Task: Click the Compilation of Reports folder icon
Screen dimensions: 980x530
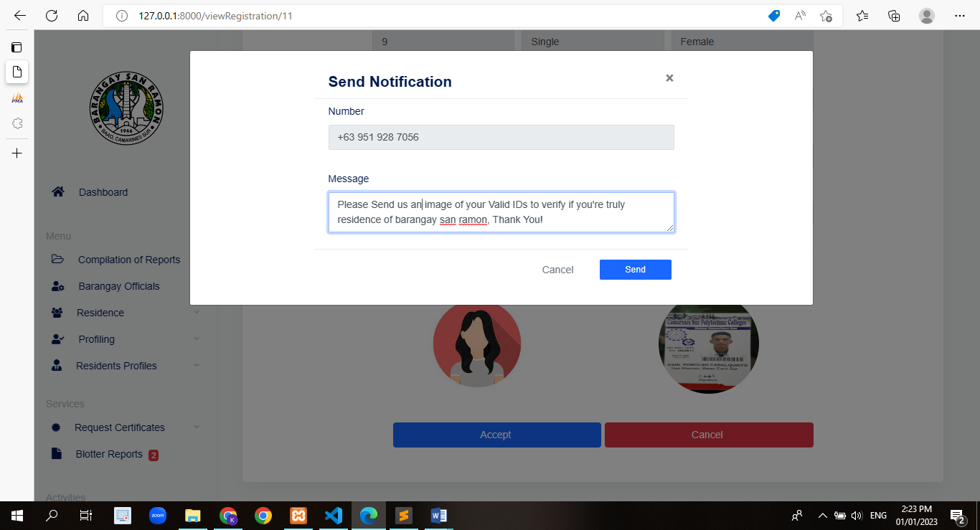Action: click(x=57, y=259)
